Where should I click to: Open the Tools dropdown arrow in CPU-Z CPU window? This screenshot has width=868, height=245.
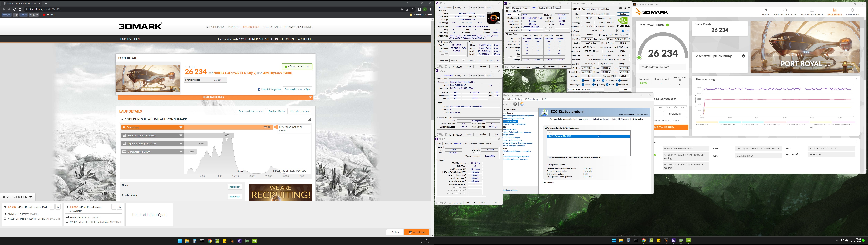(x=475, y=67)
